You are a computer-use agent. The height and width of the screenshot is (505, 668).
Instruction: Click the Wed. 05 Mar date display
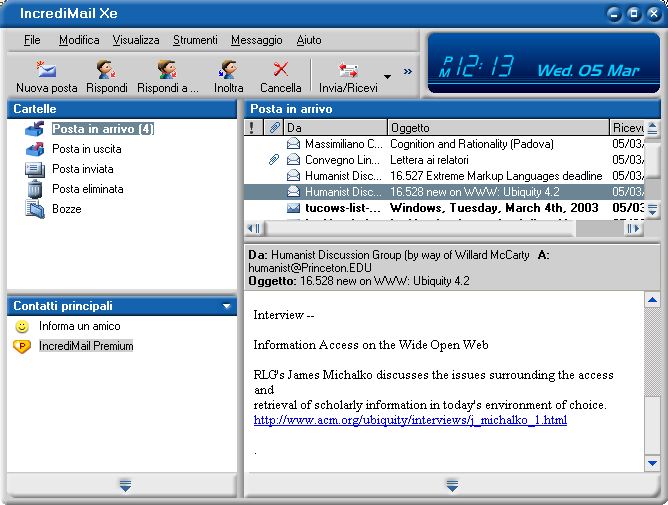[588, 70]
